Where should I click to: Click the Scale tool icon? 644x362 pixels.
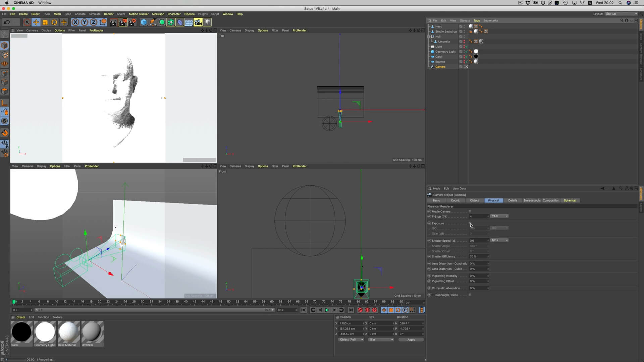point(45,22)
